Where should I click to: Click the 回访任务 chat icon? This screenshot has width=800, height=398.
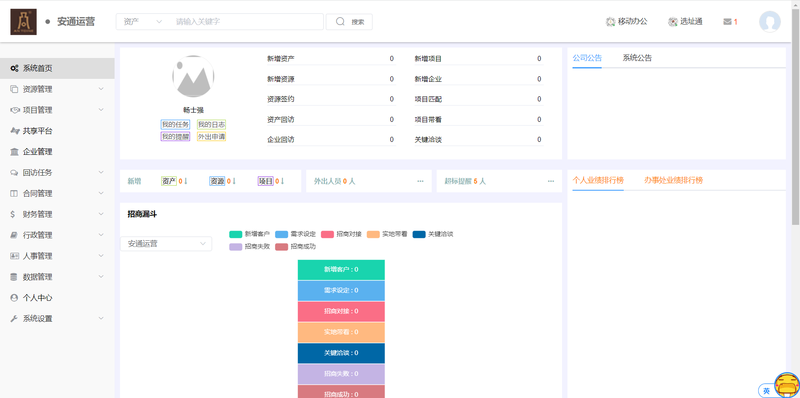(14, 173)
